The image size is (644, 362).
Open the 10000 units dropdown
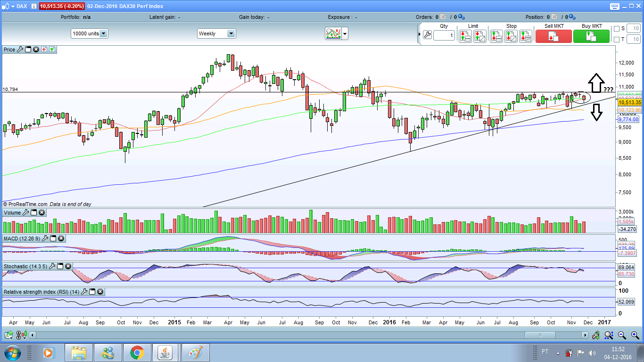click(89, 33)
